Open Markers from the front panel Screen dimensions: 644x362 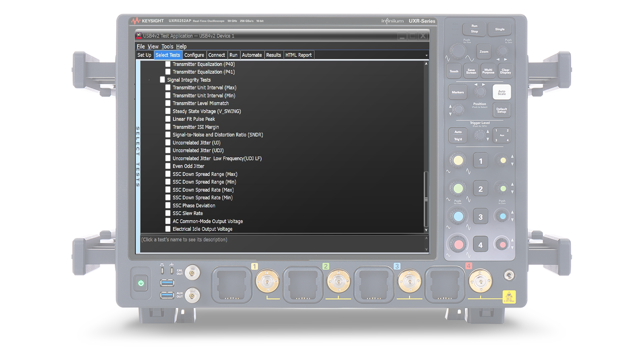[458, 92]
